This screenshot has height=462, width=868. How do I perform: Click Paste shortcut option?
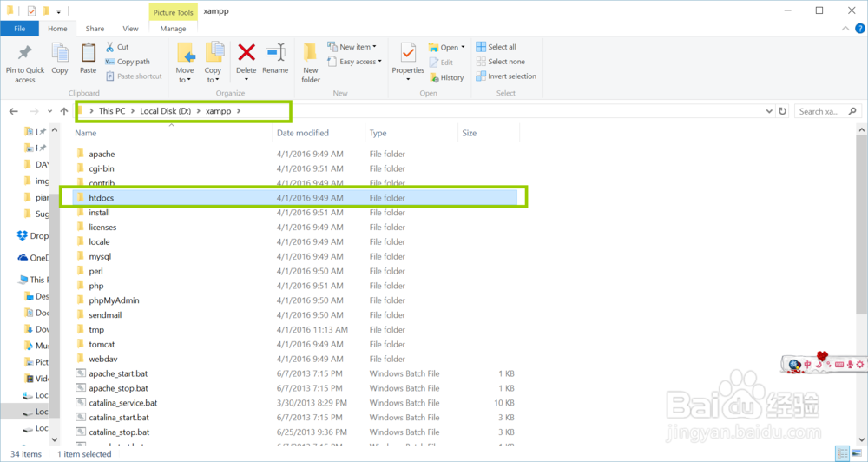pos(134,76)
